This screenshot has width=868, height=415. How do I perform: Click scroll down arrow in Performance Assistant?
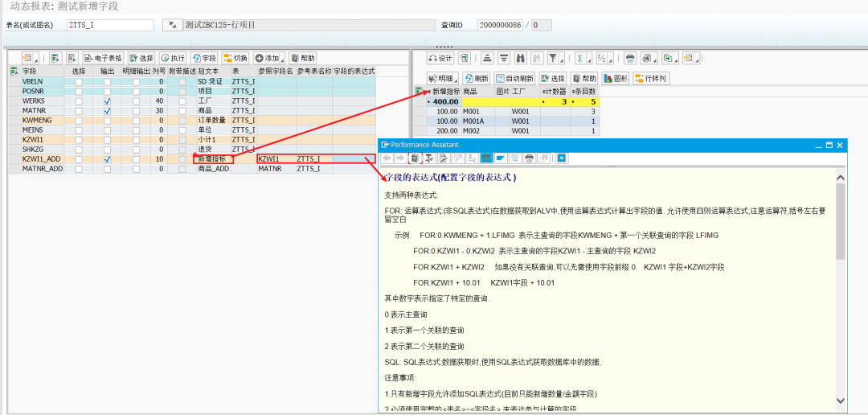click(841, 400)
